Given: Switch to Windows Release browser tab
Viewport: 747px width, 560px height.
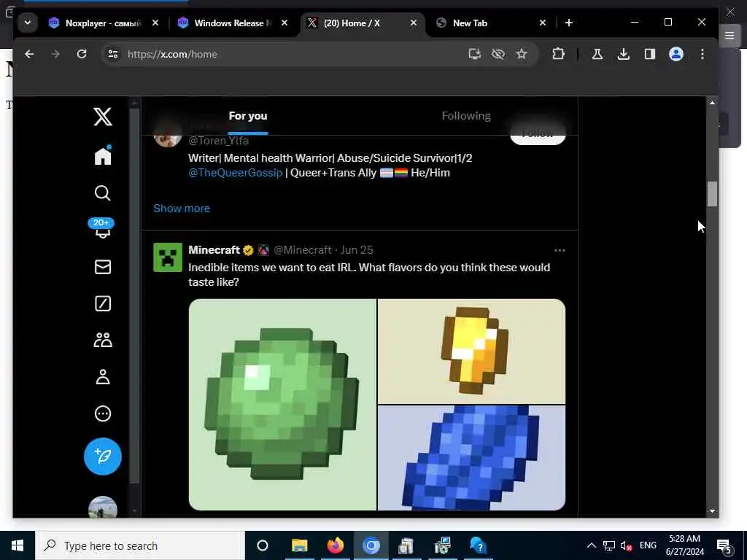Looking at the screenshot, I should [x=232, y=23].
